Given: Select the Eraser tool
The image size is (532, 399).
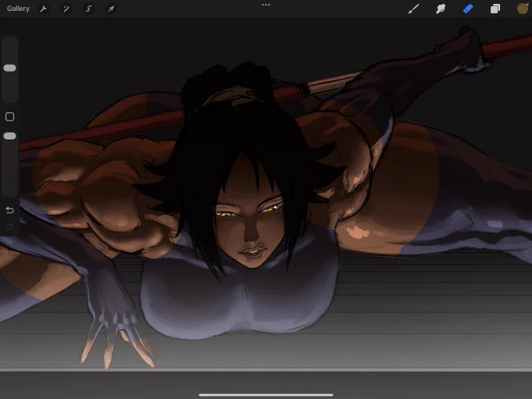Looking at the screenshot, I should pyautogui.click(x=468, y=9).
